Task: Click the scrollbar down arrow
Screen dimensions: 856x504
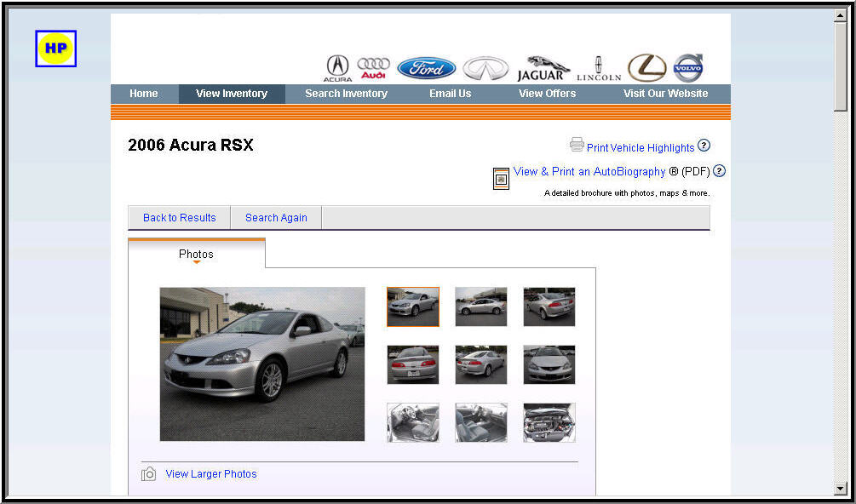Action: point(841,488)
